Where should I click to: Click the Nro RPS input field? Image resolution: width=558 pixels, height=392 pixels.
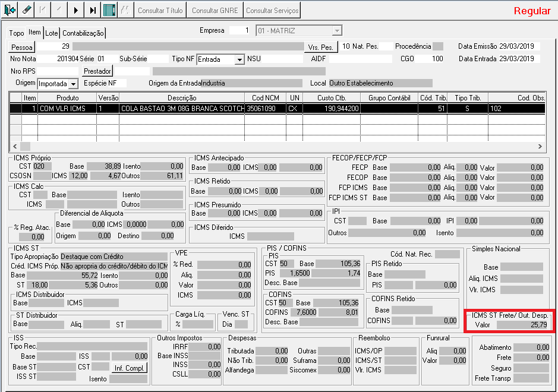click(58, 71)
